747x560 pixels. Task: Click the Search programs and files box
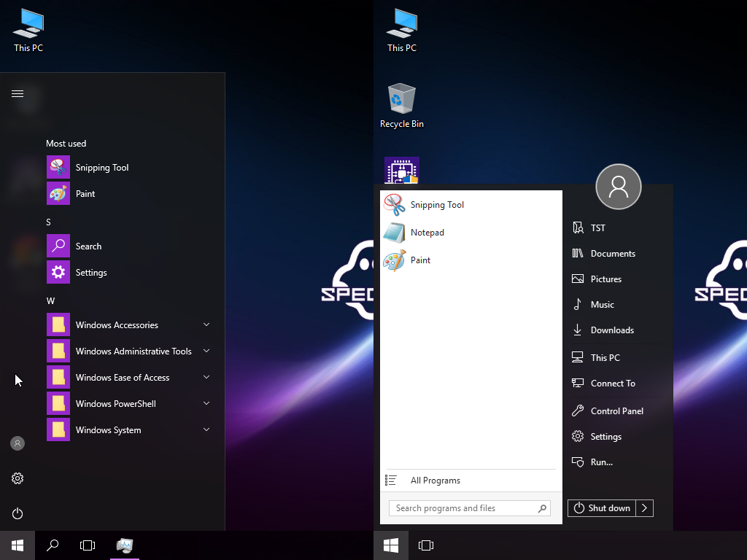click(x=469, y=508)
